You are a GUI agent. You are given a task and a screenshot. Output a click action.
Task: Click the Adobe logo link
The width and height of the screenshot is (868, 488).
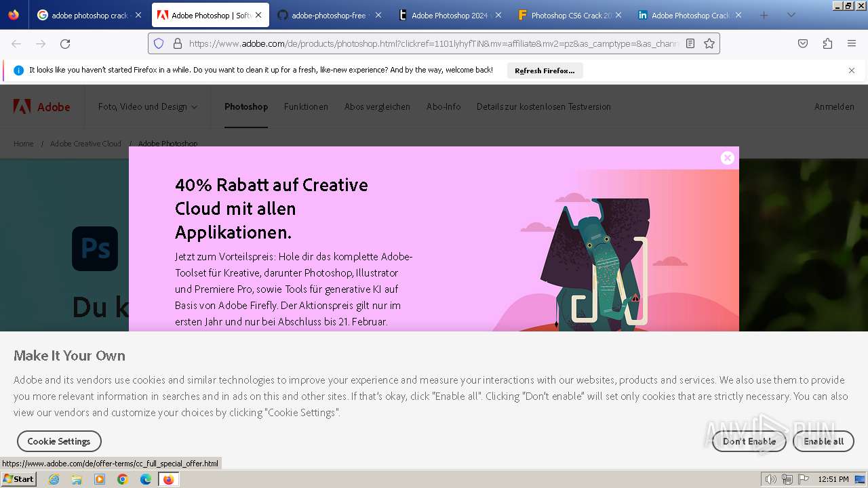coord(42,106)
